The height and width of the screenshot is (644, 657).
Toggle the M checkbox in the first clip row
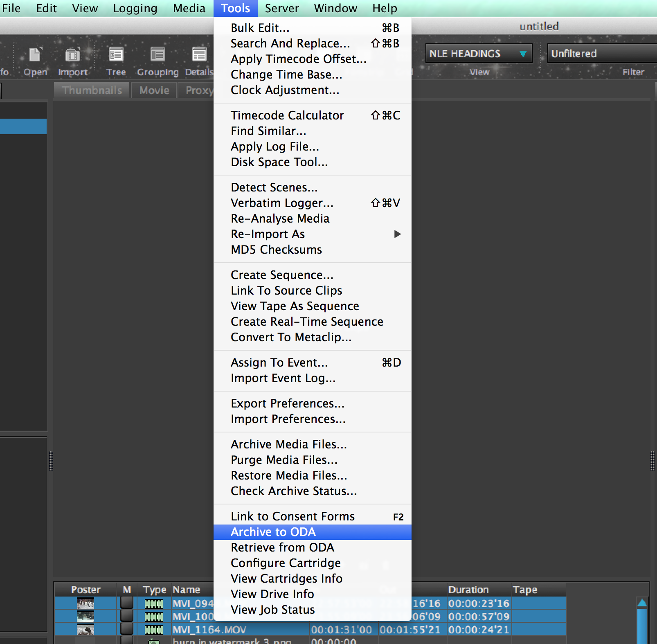(x=127, y=603)
